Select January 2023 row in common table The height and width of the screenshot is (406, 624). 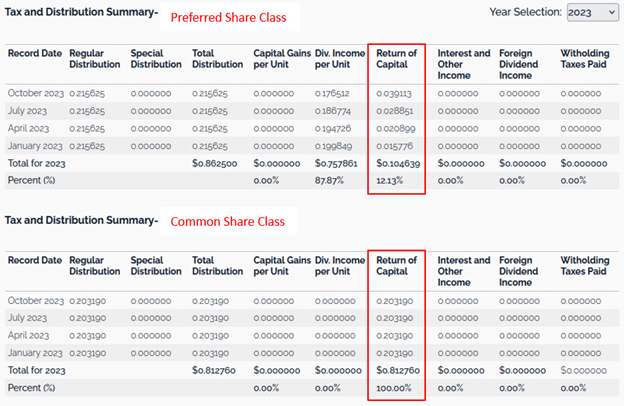point(36,353)
